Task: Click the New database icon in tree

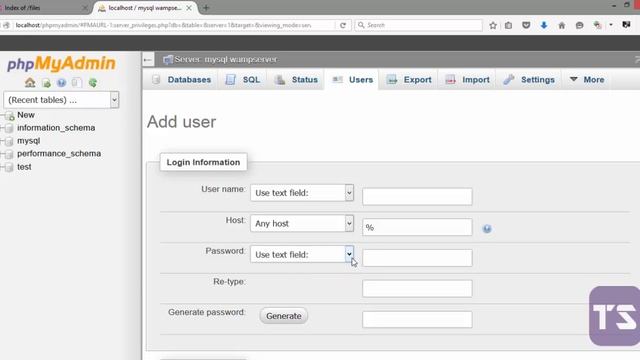Action: point(9,116)
